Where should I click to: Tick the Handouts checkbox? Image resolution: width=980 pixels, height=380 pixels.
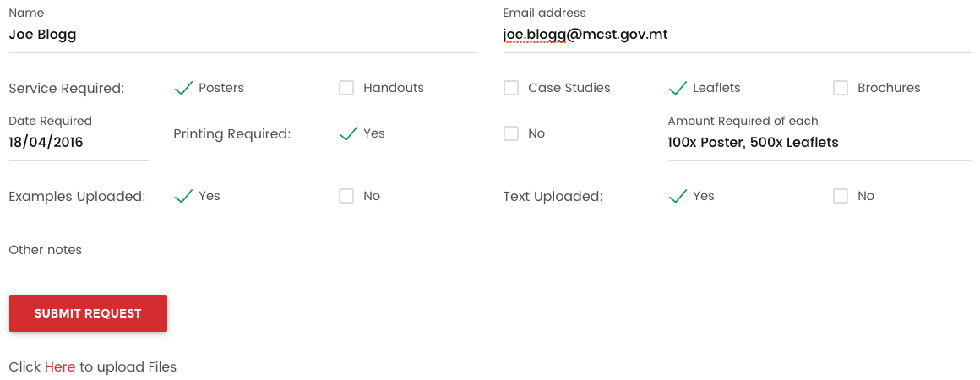(346, 88)
